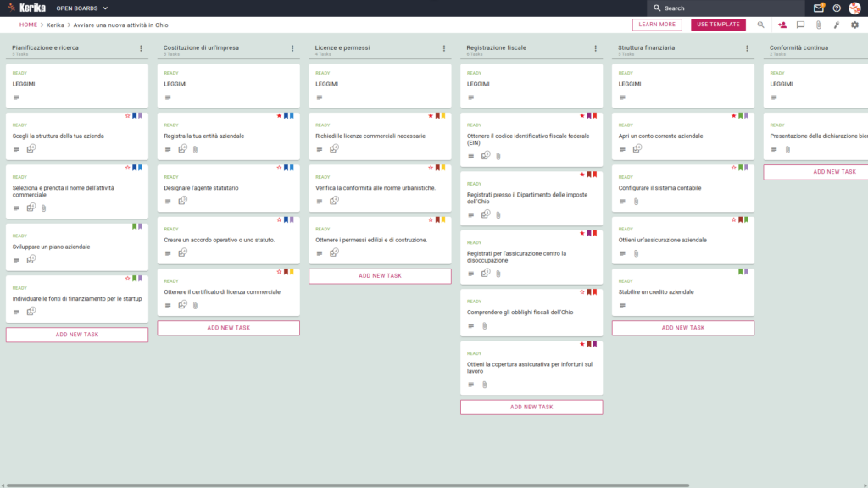Click the board search magnifier icon
The height and width of the screenshot is (488, 868).
tap(760, 25)
